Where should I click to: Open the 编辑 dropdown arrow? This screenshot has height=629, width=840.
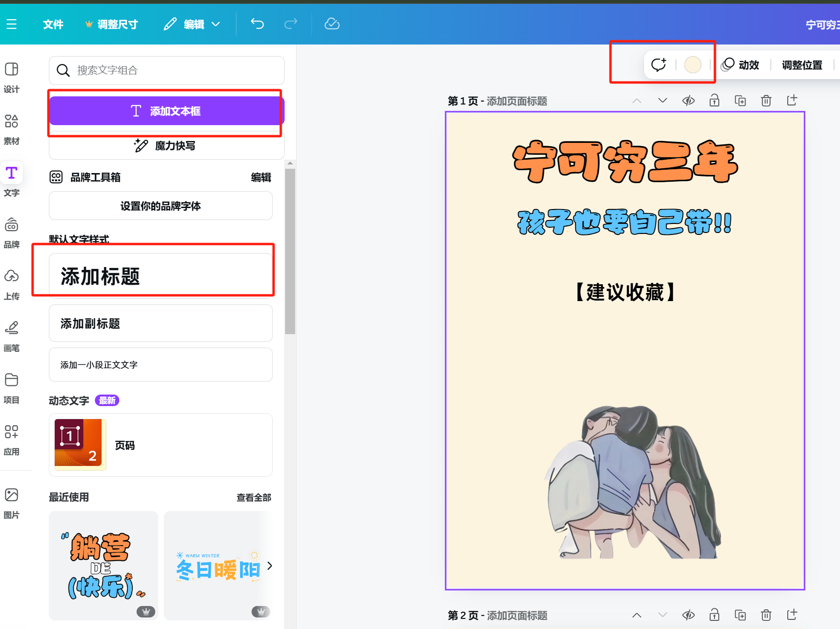[x=217, y=24]
